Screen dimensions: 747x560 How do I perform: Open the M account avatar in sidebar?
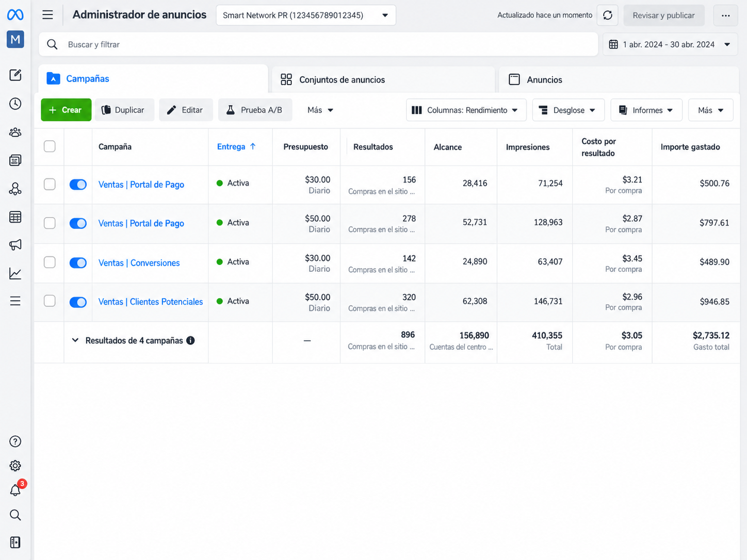tap(15, 39)
